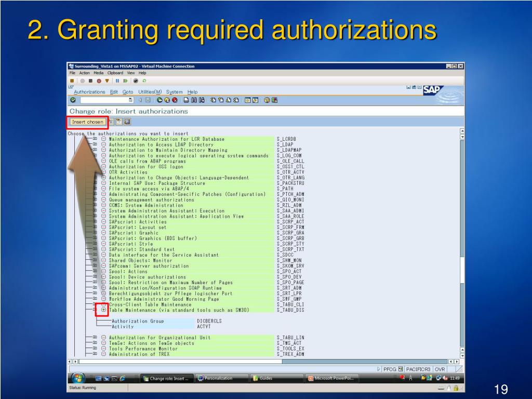
Task: Click the VM Turn Off square icon
Action: 90,81
